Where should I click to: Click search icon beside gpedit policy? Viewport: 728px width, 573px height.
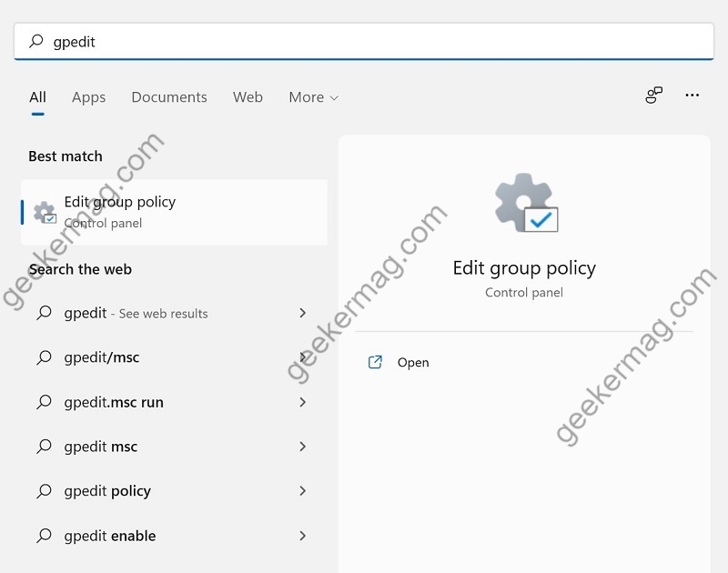(44, 491)
